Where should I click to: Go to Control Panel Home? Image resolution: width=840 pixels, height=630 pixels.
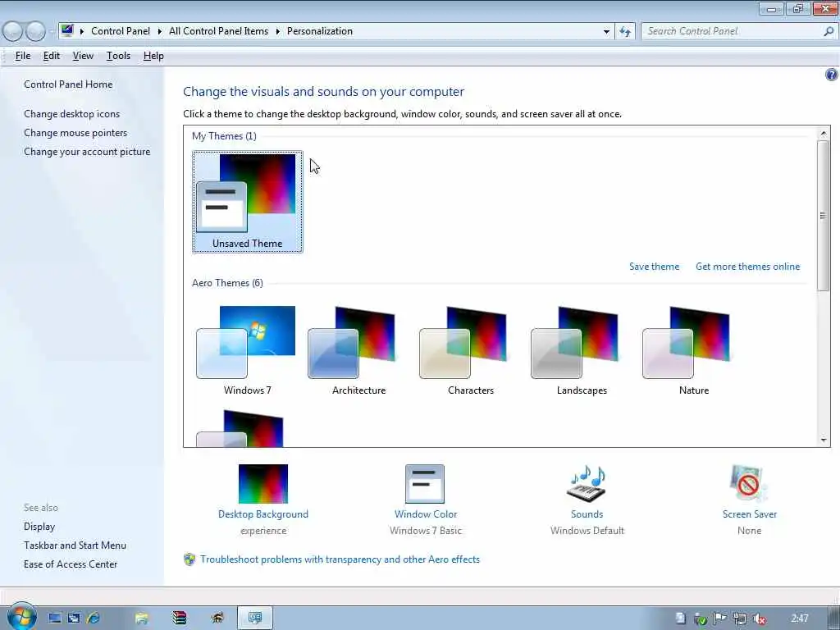coord(68,84)
